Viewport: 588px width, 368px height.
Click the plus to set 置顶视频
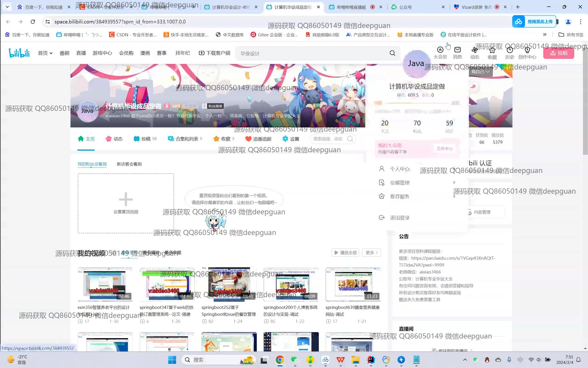point(126,199)
